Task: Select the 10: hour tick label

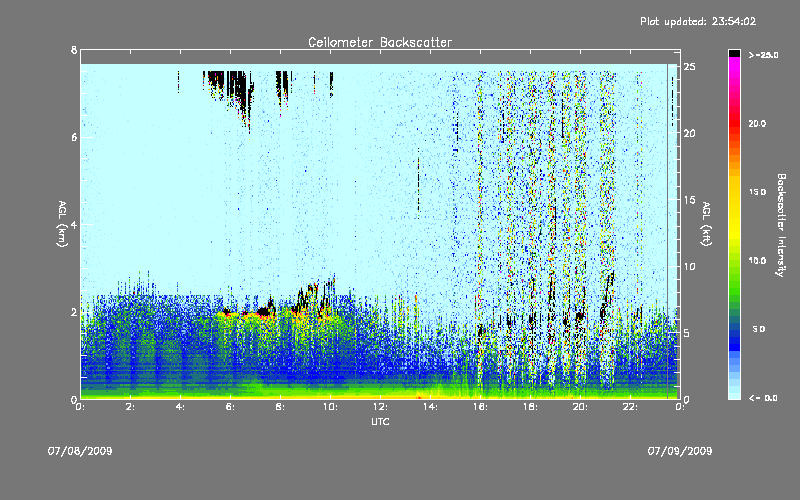Action: point(330,407)
